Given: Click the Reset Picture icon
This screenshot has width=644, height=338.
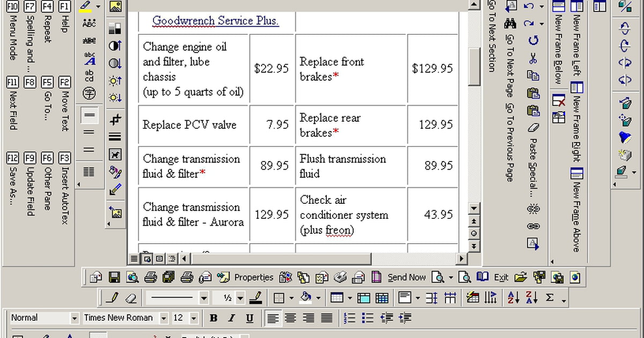Looking at the screenshot, I should pyautogui.click(x=115, y=212).
